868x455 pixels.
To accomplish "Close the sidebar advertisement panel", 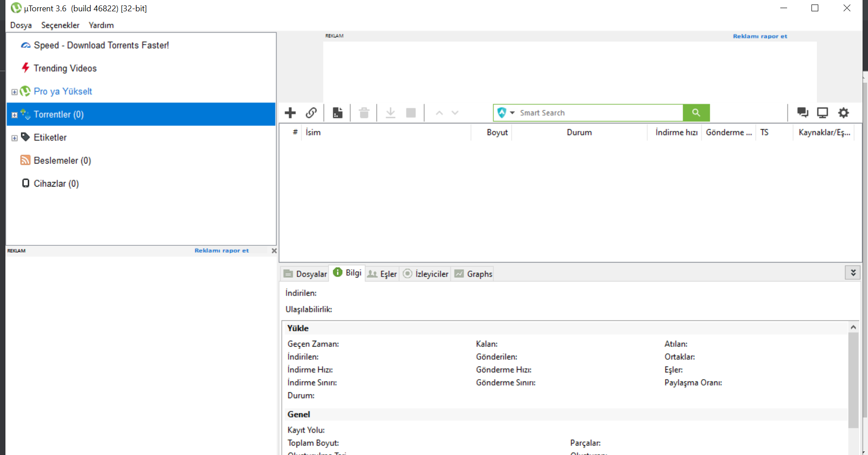I will click(274, 251).
